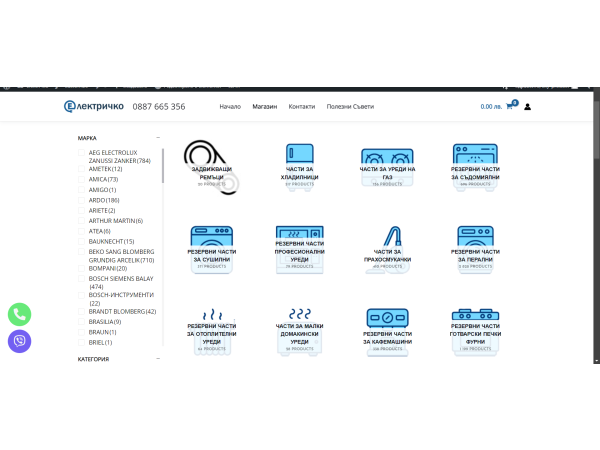
Task: Open the dishwasher spare parts icon
Action: tap(476, 158)
